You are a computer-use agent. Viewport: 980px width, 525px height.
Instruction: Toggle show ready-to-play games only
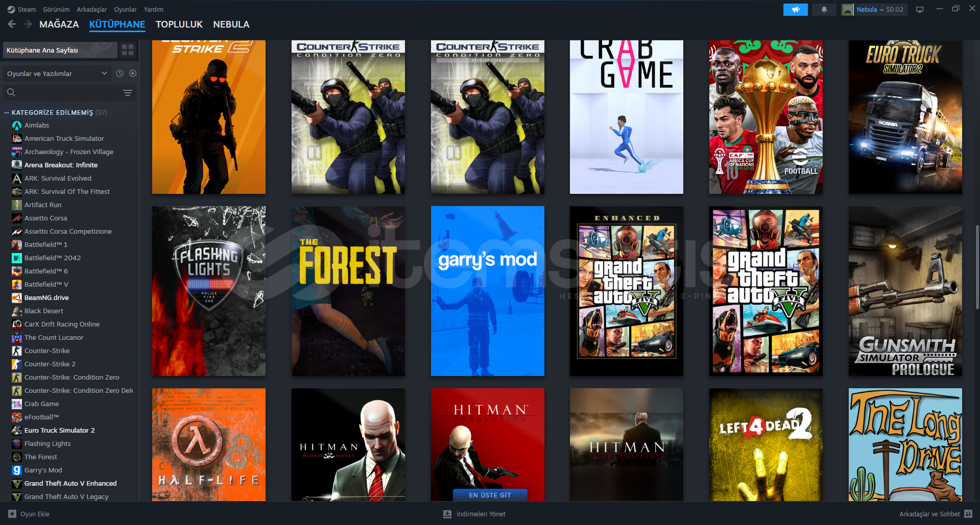(133, 73)
